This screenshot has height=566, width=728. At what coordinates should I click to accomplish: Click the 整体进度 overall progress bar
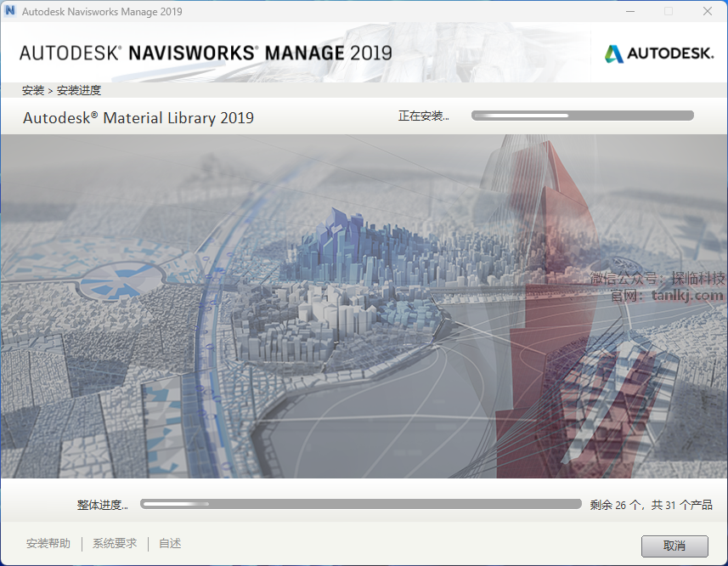click(x=361, y=504)
